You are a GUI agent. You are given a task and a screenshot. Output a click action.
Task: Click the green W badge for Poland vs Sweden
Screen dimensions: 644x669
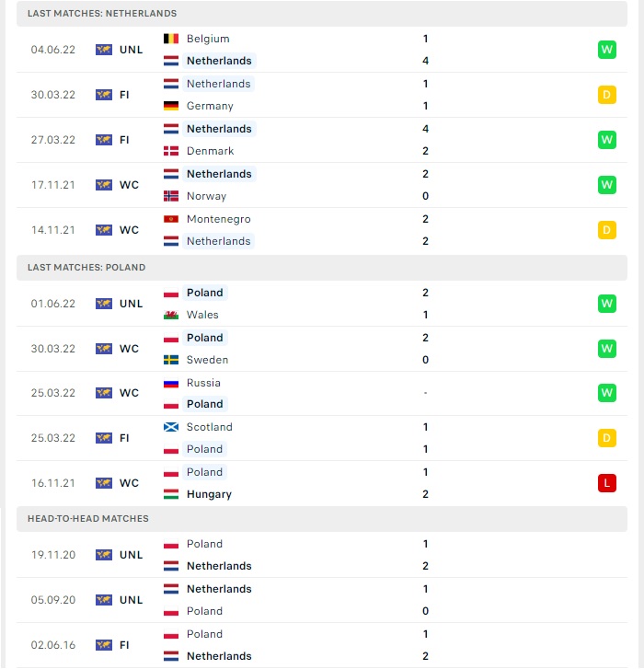606,349
